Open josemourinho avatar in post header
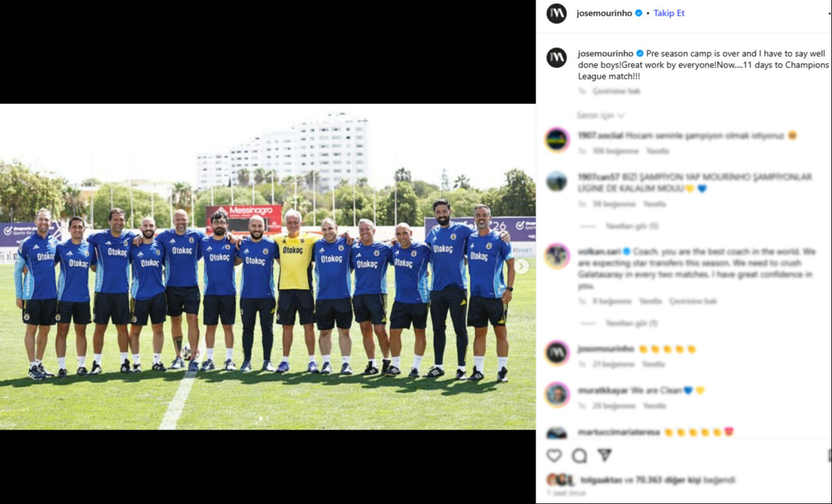This screenshot has height=504, width=832. point(556,13)
